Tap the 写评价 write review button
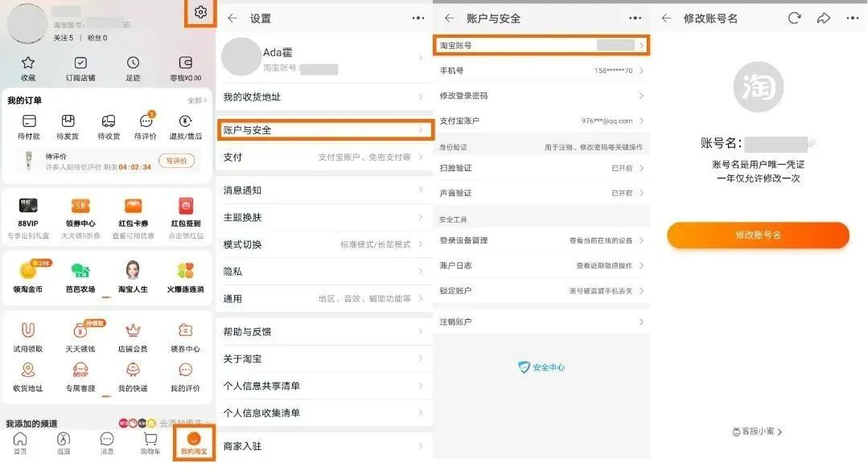 click(x=177, y=161)
